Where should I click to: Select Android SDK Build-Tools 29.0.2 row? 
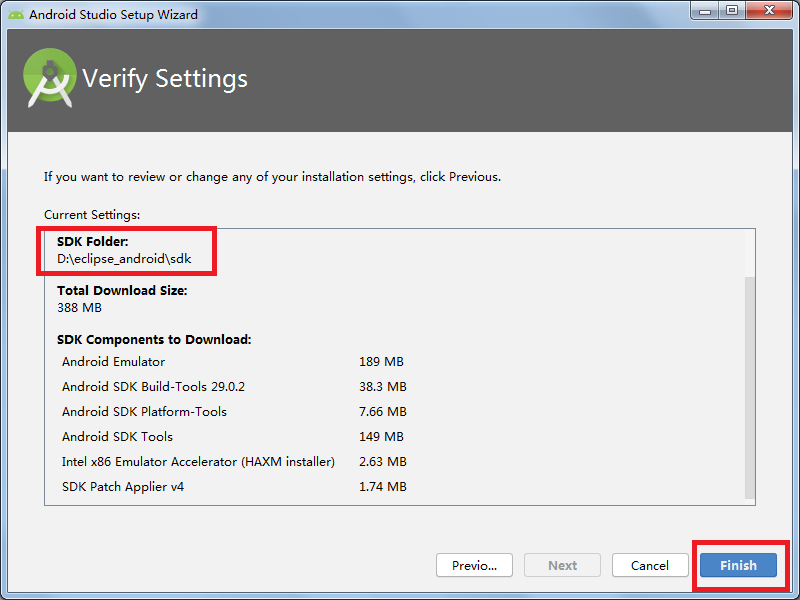[x=234, y=386]
